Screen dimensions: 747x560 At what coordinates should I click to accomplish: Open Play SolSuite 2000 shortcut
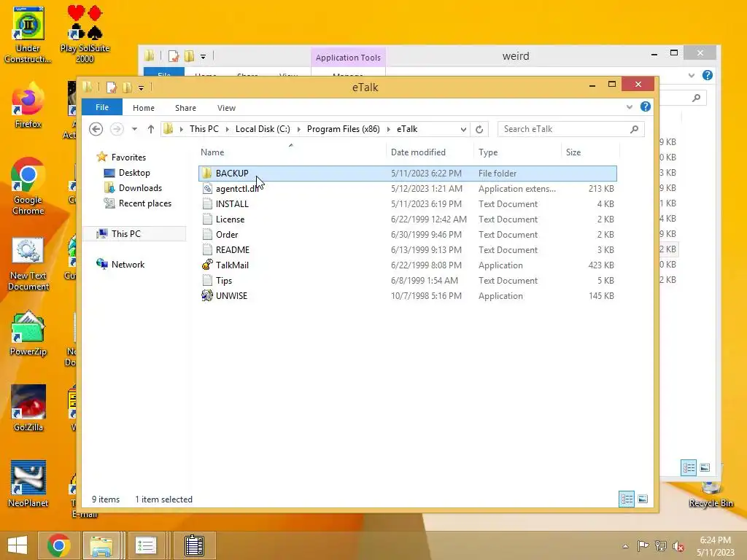[85, 35]
